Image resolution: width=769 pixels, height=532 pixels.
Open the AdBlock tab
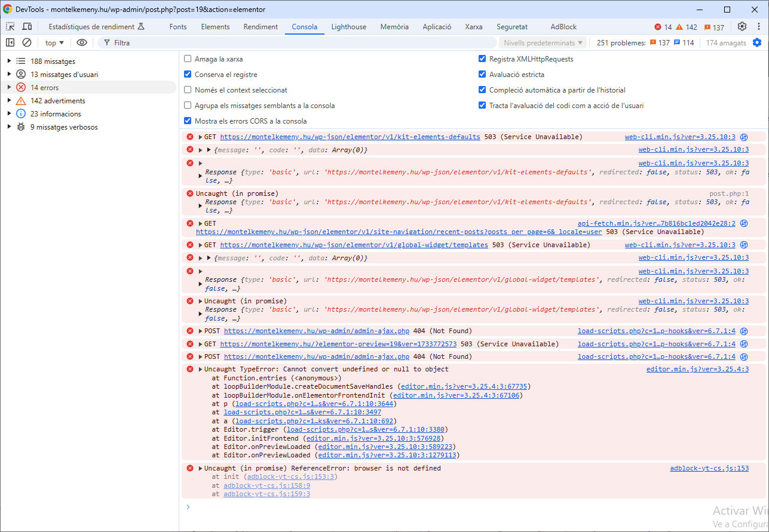click(x=563, y=27)
